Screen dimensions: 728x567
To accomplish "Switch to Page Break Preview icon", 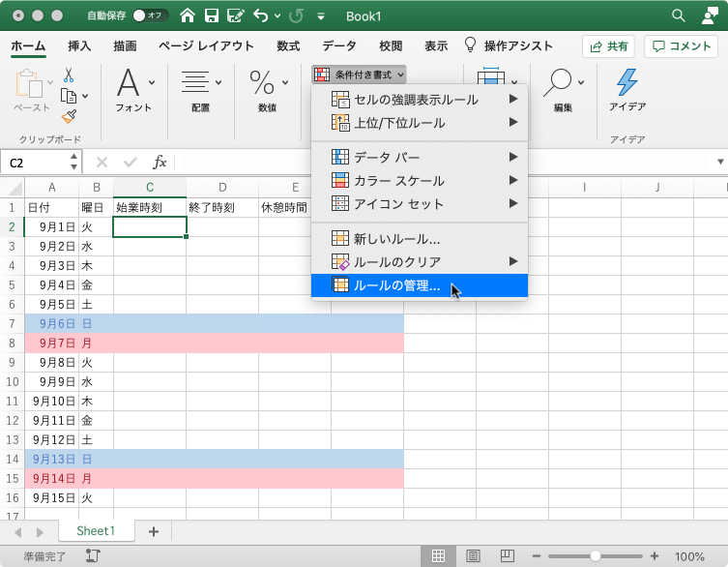I will point(508,555).
